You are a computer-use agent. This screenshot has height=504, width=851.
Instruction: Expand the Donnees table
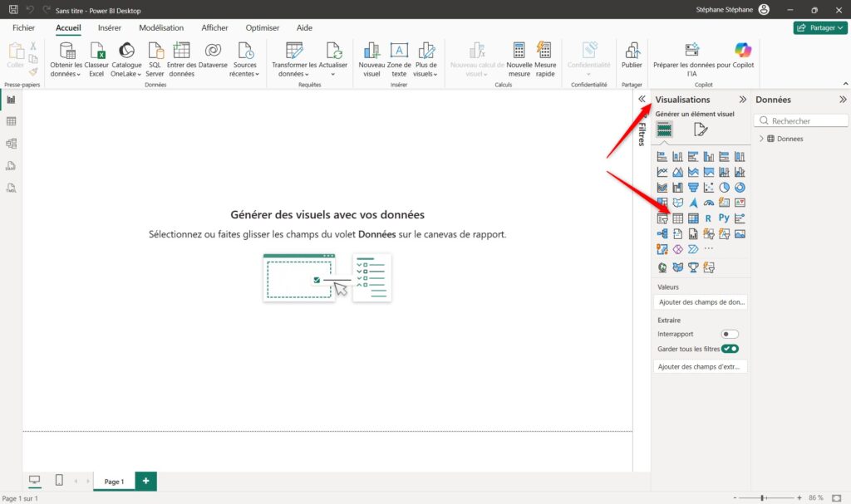(x=761, y=139)
